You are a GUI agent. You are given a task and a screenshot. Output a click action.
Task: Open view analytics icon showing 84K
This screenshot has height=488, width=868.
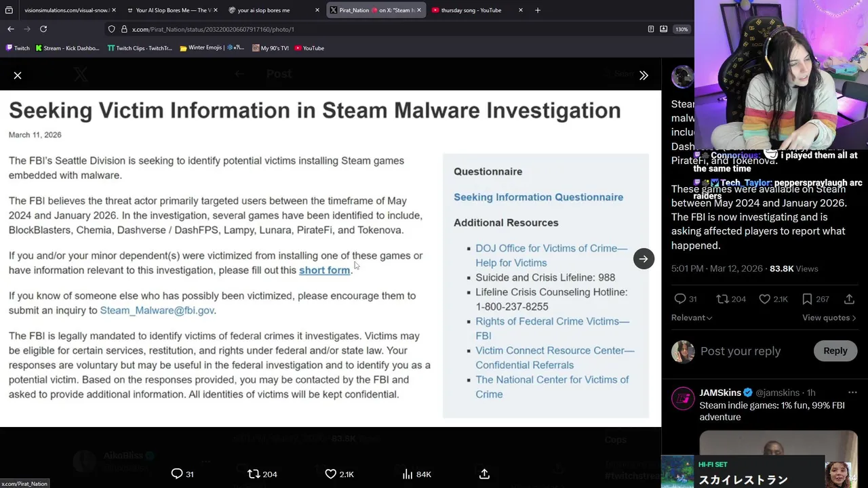(407, 474)
